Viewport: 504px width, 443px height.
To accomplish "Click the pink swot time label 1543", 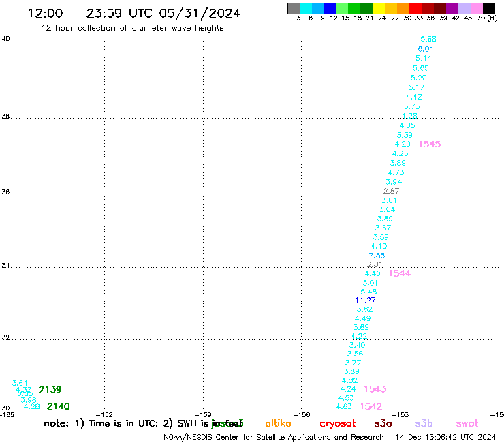I will tap(375, 389).
